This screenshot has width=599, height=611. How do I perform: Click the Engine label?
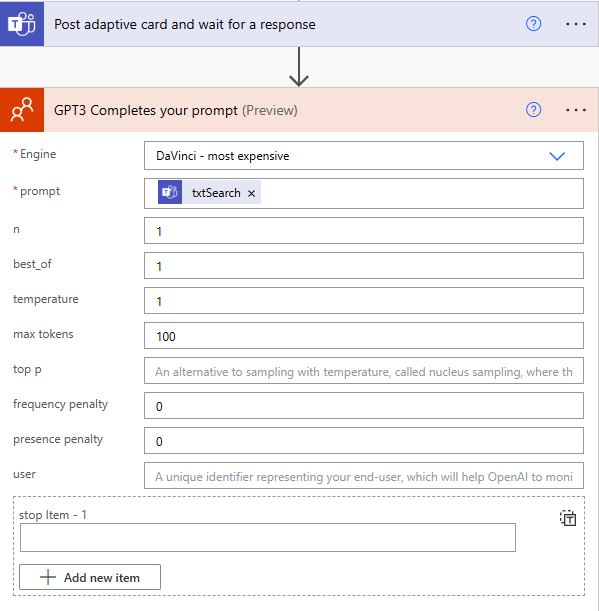click(x=38, y=154)
